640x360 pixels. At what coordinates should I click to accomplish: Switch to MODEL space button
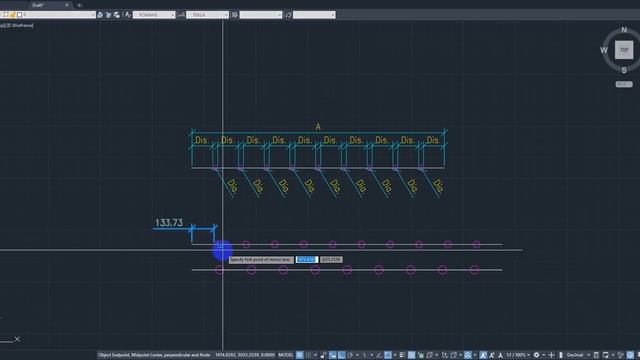pyautogui.click(x=285, y=355)
